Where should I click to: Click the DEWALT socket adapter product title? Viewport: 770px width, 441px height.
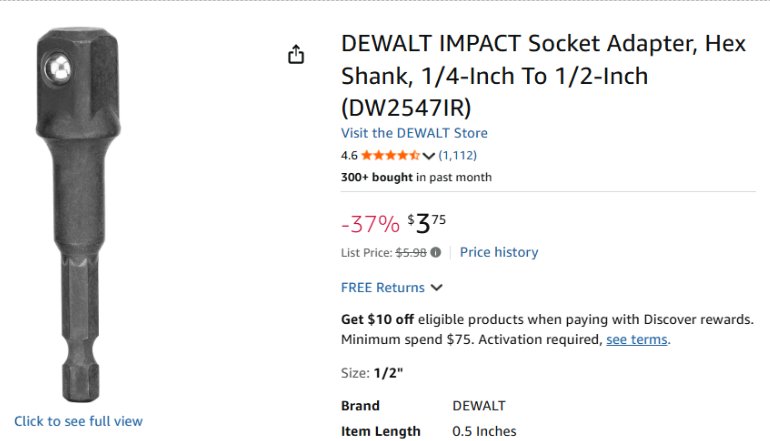pyautogui.click(x=543, y=76)
